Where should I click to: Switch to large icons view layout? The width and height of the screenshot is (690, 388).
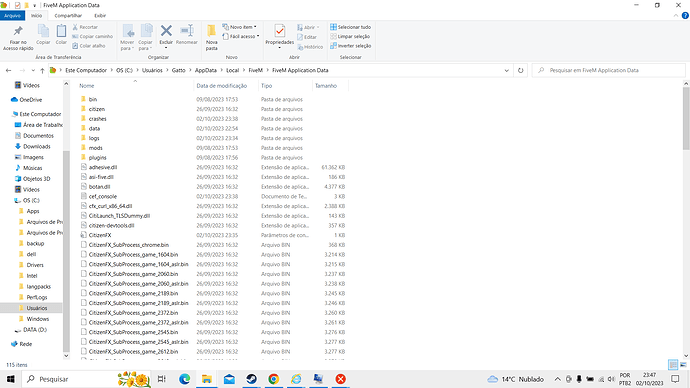pos(683,365)
